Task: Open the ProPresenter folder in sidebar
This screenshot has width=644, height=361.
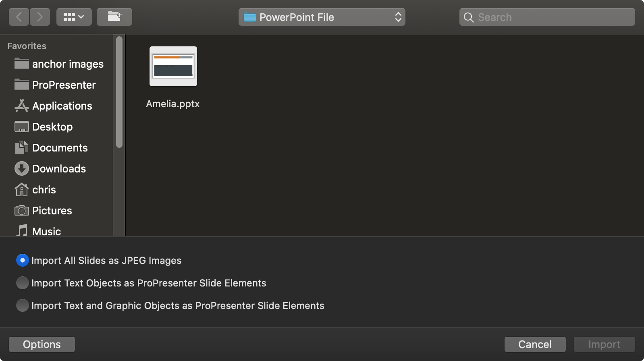Action: coord(64,85)
